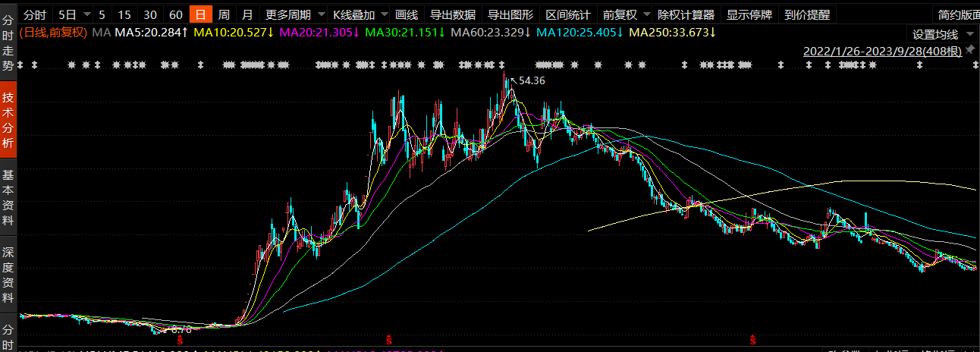The width and height of the screenshot is (980, 352).
Task: Select the 周 weekly period
Action: 224,14
